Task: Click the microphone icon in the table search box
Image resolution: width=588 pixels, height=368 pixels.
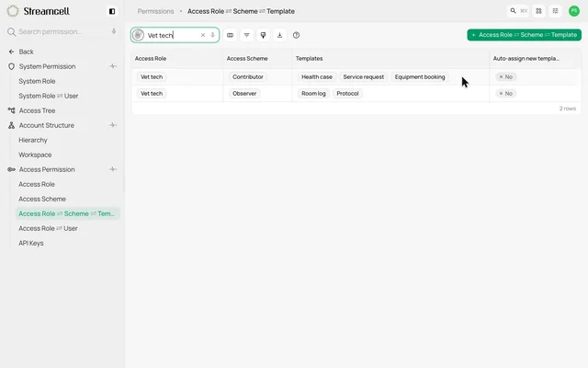Action: click(212, 35)
